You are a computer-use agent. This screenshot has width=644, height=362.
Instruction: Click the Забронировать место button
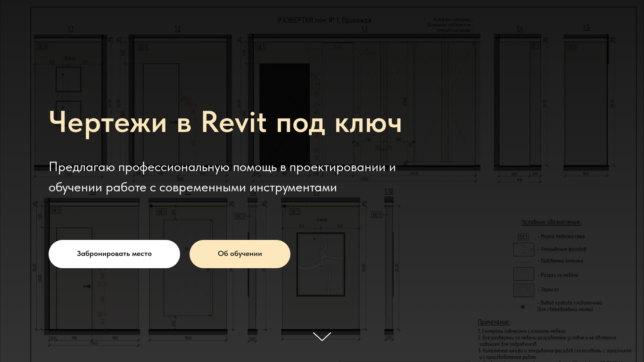click(x=114, y=254)
